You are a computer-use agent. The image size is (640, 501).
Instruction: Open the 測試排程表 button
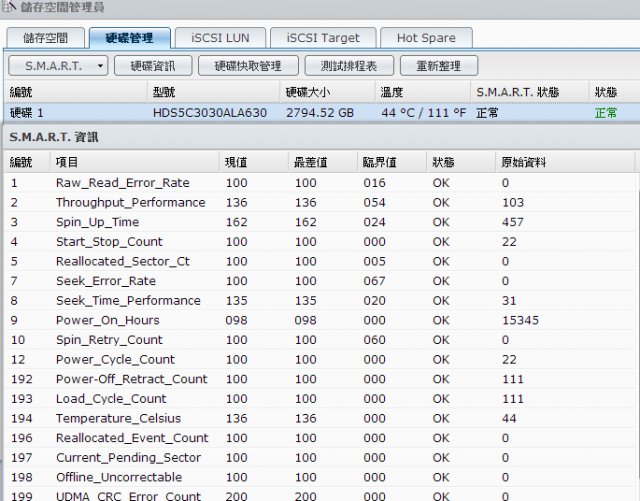(349, 66)
